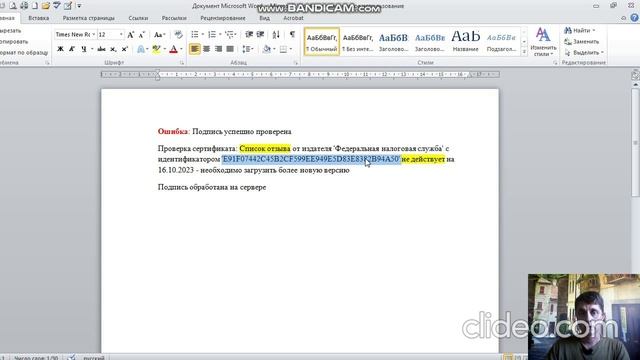This screenshot has height=360, width=640.
Task: Customize quick access toolbar dropdown
Action: (x=79, y=6)
